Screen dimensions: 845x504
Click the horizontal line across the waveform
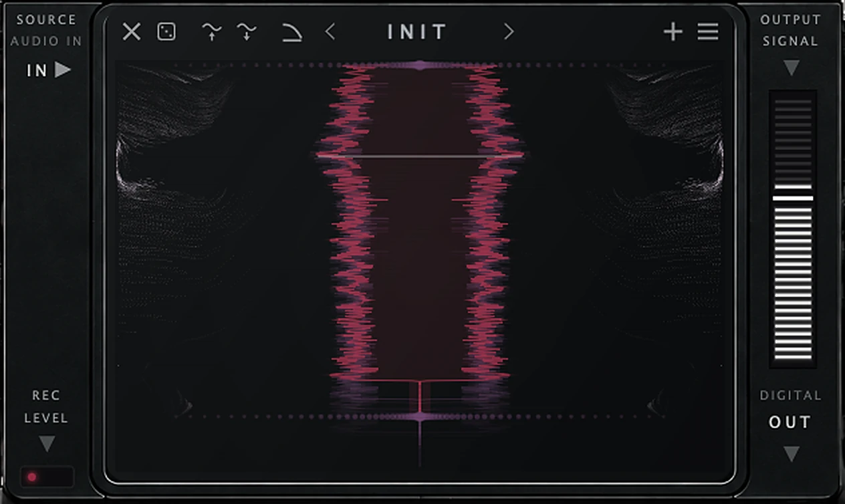tap(420, 156)
